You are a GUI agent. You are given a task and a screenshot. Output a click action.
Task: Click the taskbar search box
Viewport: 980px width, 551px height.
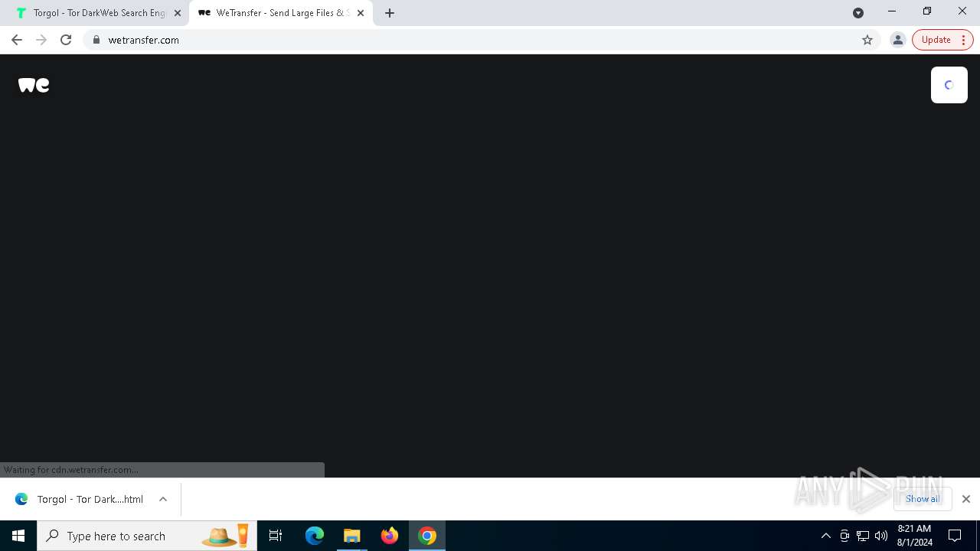click(147, 536)
